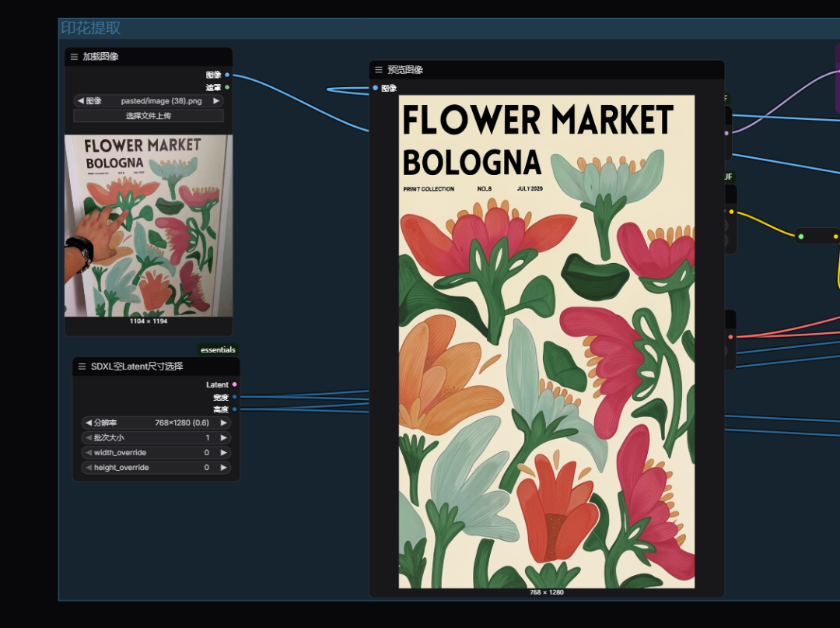Image resolution: width=840 pixels, height=628 pixels.
Task: Click the large Flower Market Bologna preview image
Action: (547, 342)
